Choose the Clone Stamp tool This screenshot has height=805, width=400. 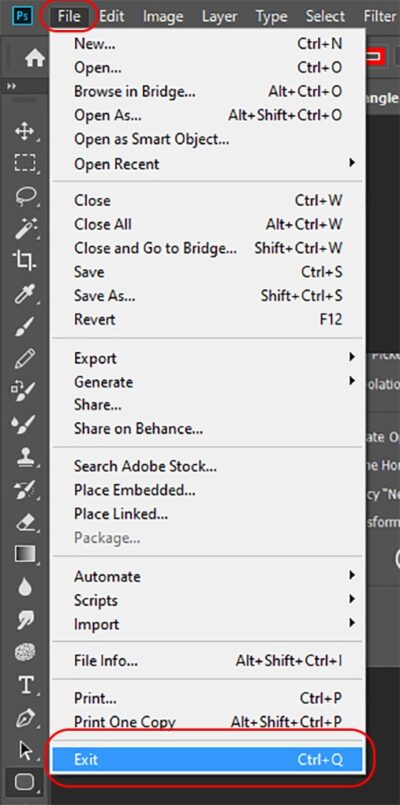point(24,456)
